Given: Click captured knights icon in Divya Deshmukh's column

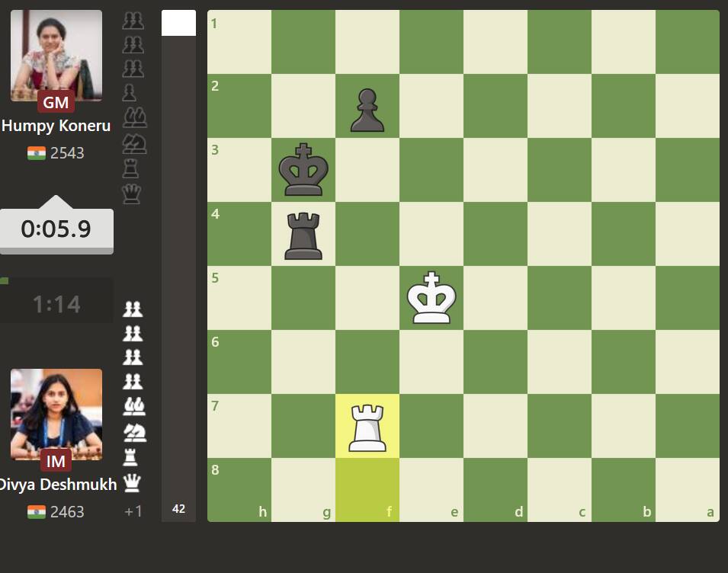Looking at the screenshot, I should pos(135,433).
